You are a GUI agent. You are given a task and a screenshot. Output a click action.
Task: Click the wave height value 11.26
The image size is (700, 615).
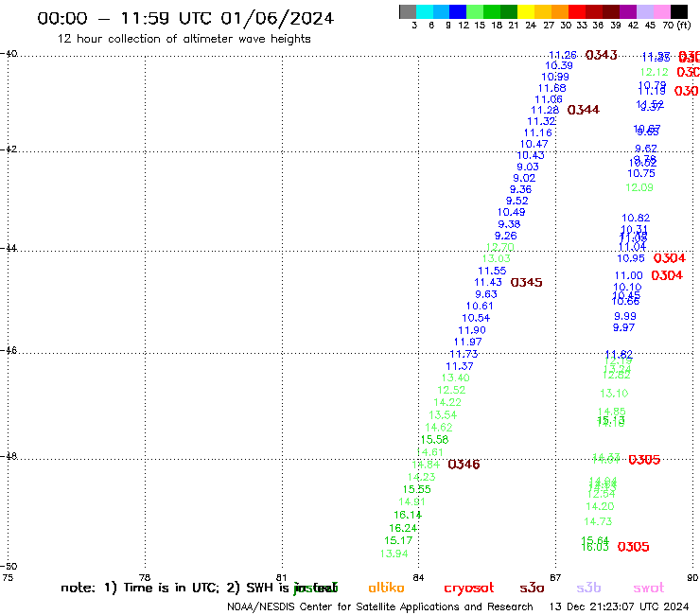563,55
